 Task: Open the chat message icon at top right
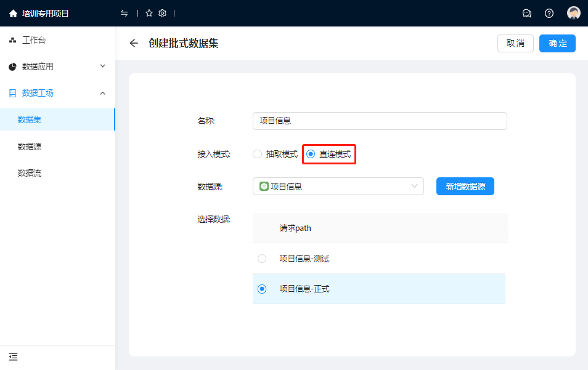point(527,13)
